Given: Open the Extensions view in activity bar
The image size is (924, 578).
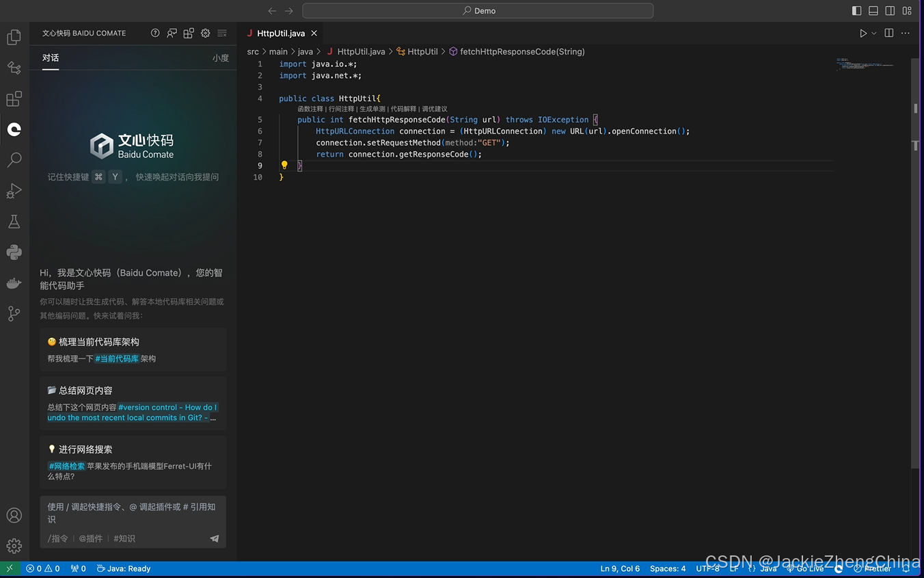Looking at the screenshot, I should [x=14, y=98].
